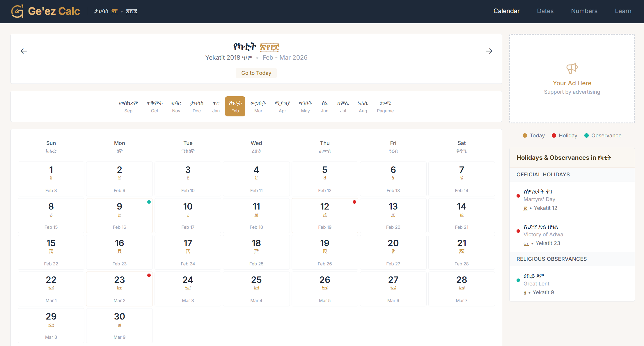Image resolution: width=644 pixels, height=346 pixels.
Task: Open the Dates page in navigation
Action: [x=545, y=11]
